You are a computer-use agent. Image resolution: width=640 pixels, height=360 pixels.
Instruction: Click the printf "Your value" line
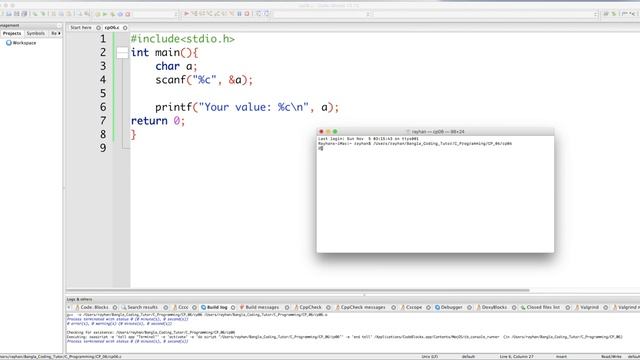coord(247,107)
